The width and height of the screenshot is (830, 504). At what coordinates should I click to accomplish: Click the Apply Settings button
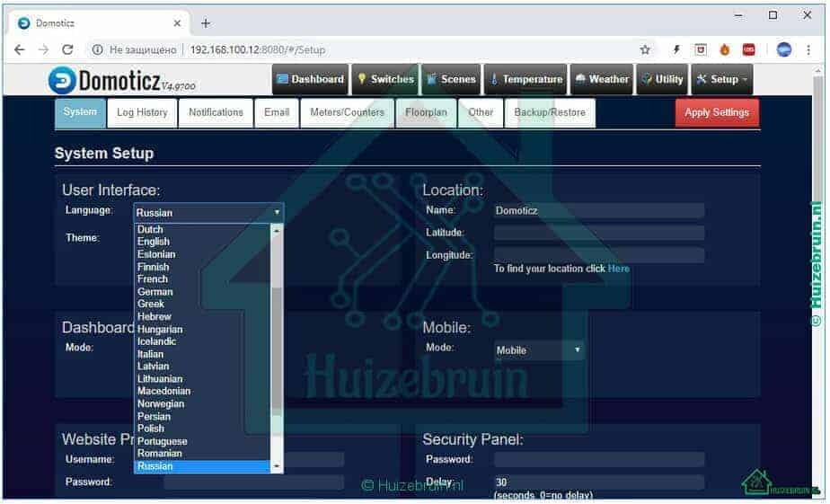[717, 113]
